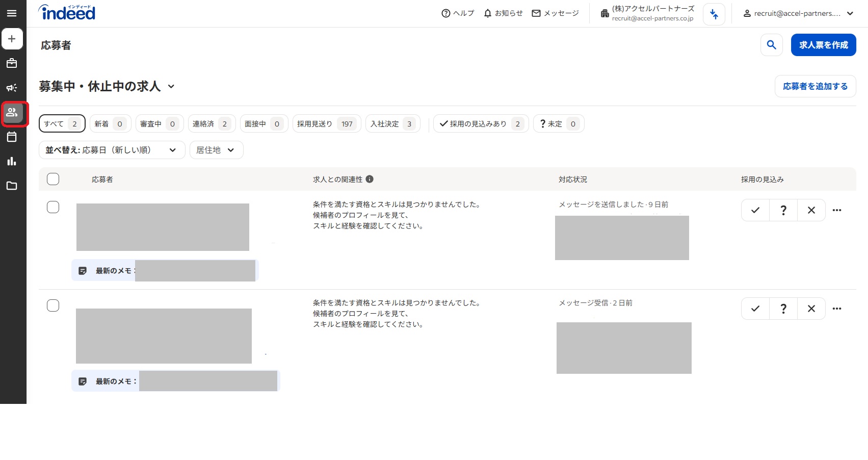Click the 応募者を追加する button
This screenshot has width=868, height=460.
[x=815, y=86]
